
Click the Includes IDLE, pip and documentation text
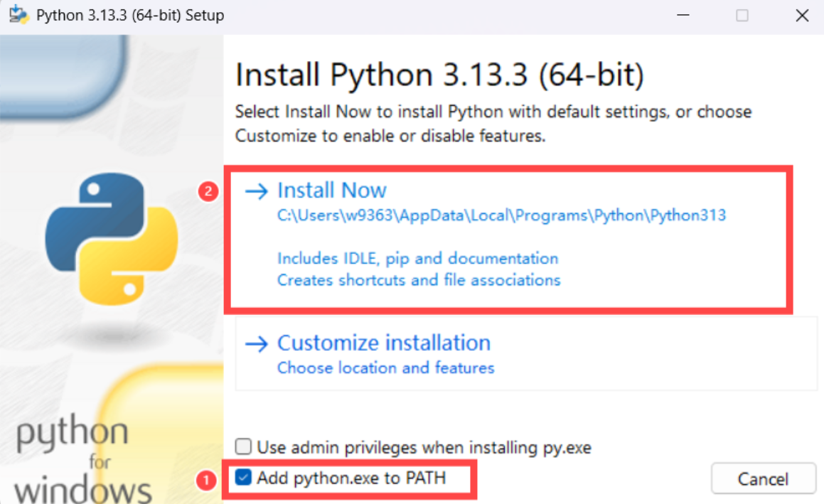pyautogui.click(x=417, y=258)
